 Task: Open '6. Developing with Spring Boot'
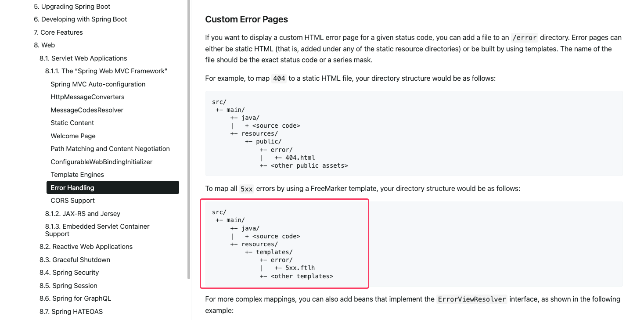tap(80, 19)
